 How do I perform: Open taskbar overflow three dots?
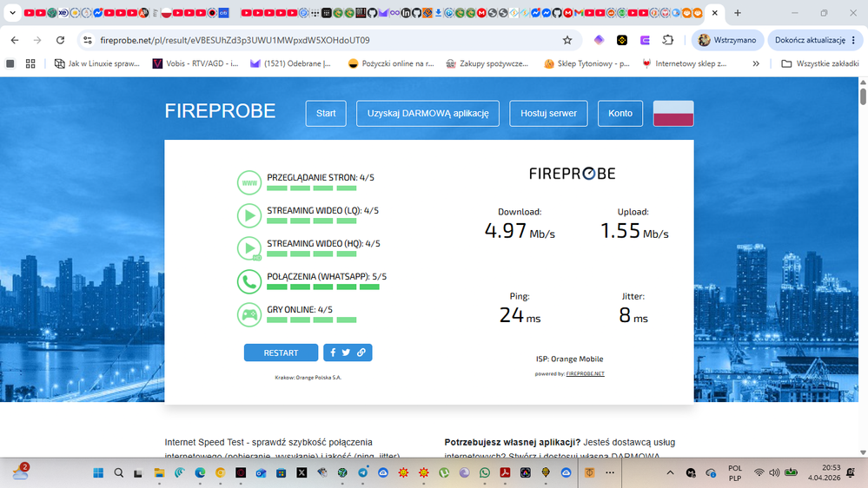(x=609, y=472)
